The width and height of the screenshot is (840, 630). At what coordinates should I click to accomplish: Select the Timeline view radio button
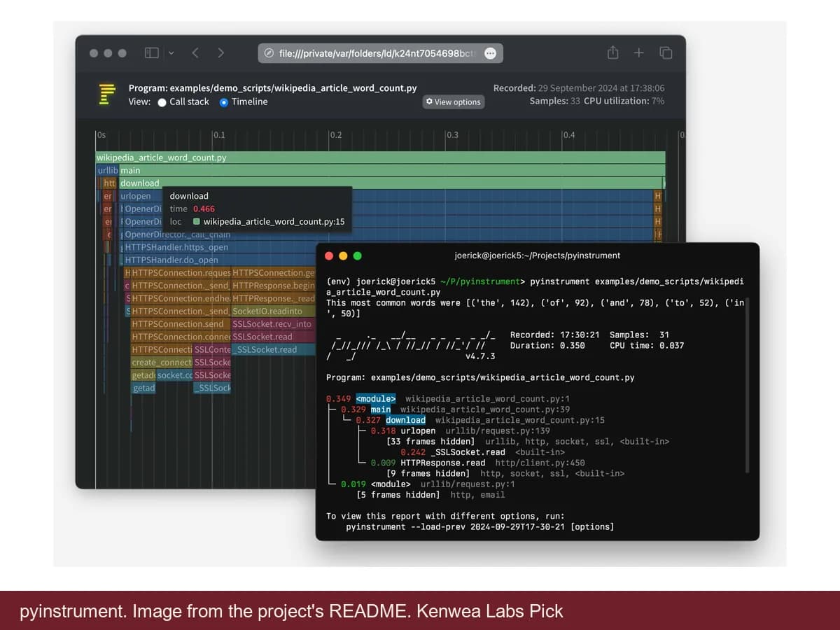pos(223,102)
